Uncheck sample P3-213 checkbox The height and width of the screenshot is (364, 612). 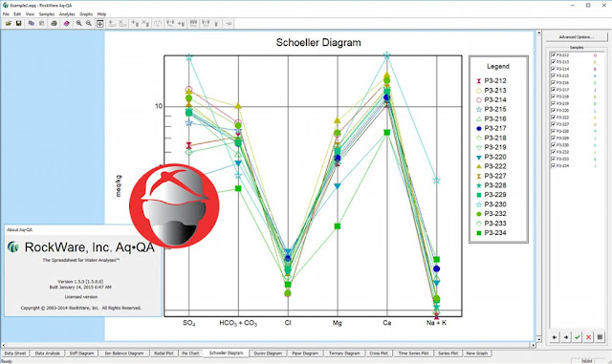(x=553, y=62)
